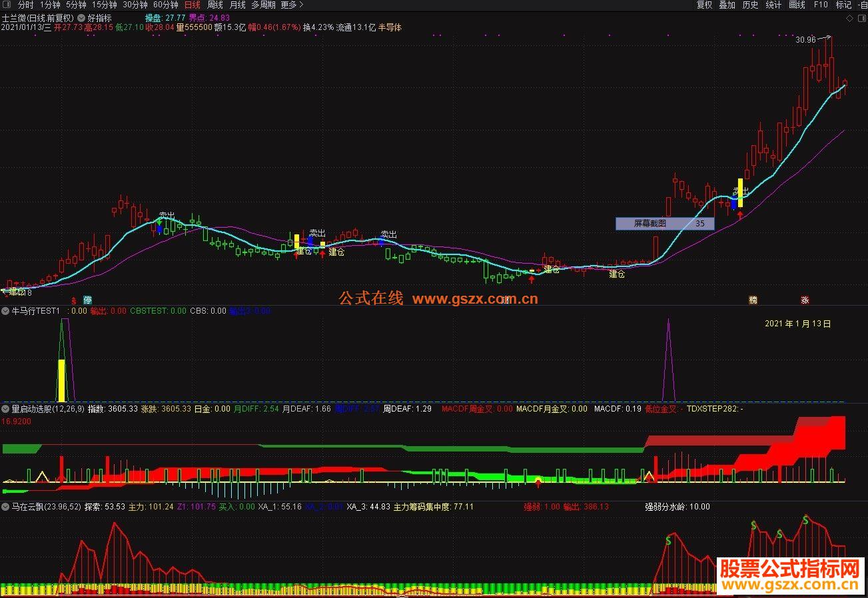Expand dropdown next to 好指标 indicator

click(81, 18)
